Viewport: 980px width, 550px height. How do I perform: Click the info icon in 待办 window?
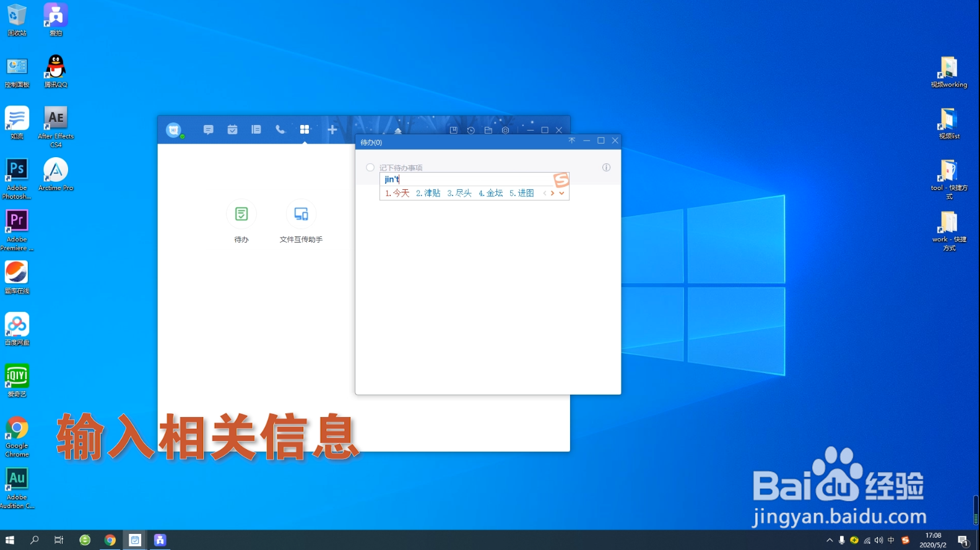click(x=606, y=167)
